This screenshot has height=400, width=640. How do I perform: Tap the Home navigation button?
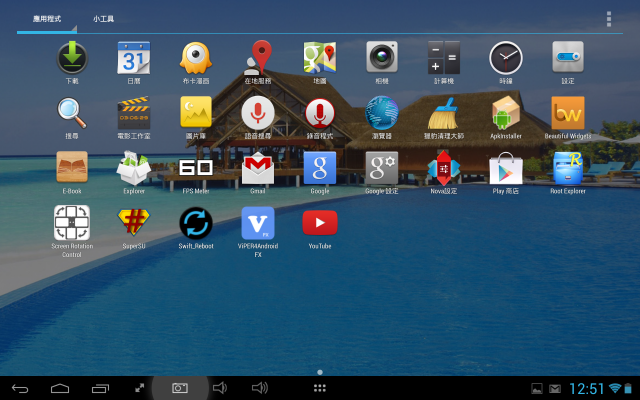pyautogui.click(x=60, y=388)
